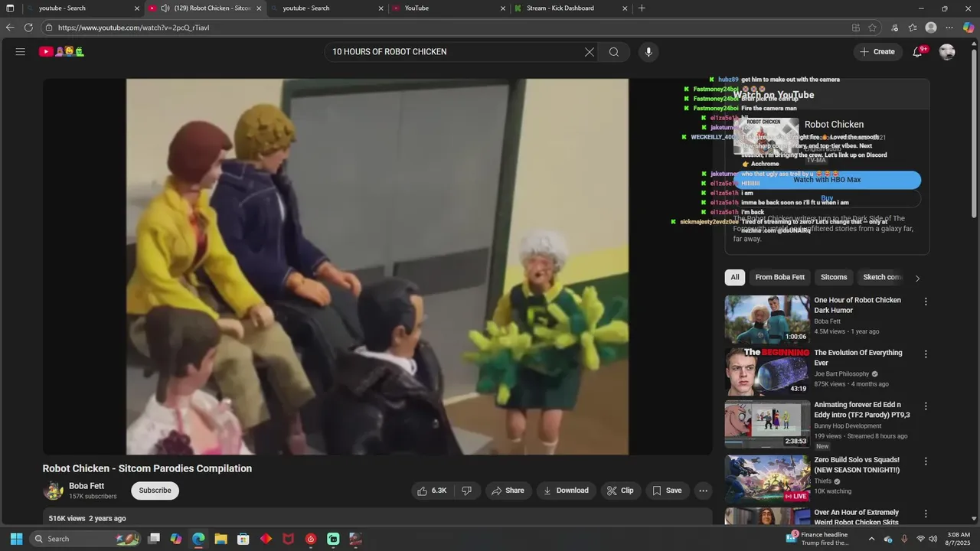This screenshot has width=980, height=551.
Task: Go back in the browser
Action: (x=10, y=28)
